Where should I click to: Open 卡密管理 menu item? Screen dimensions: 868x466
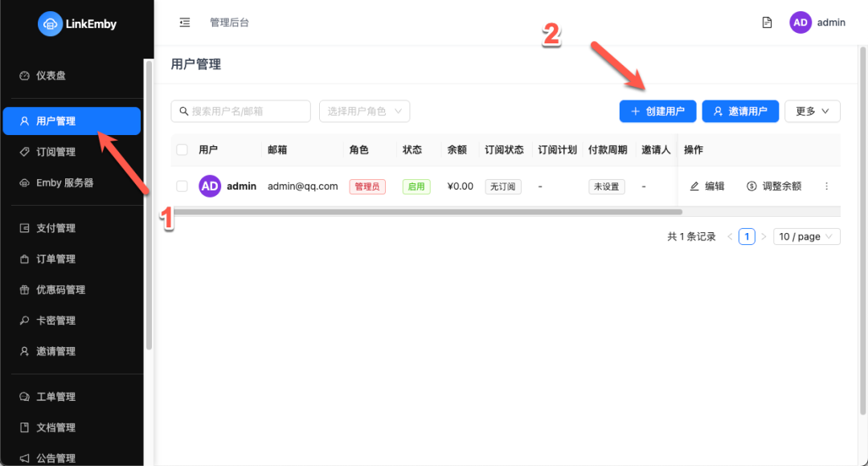pyautogui.click(x=72, y=321)
